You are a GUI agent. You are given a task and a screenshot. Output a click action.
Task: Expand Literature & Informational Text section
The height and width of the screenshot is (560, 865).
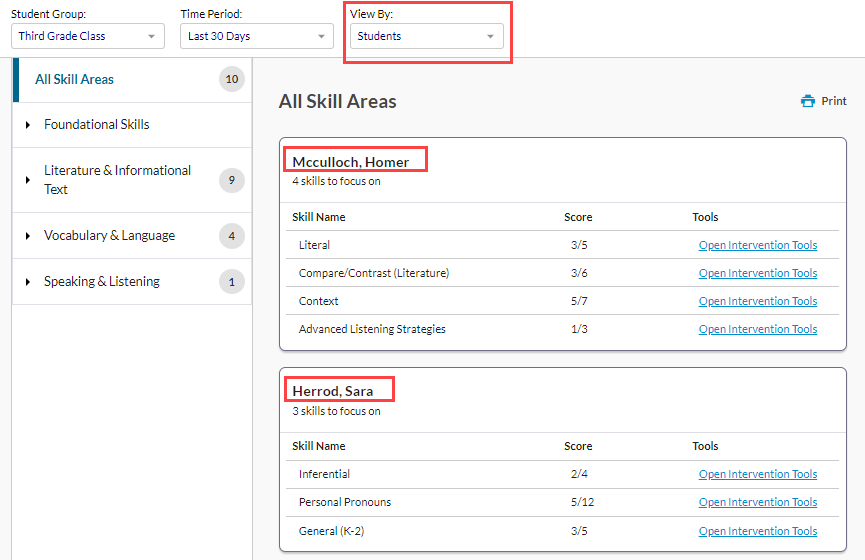[28, 180]
